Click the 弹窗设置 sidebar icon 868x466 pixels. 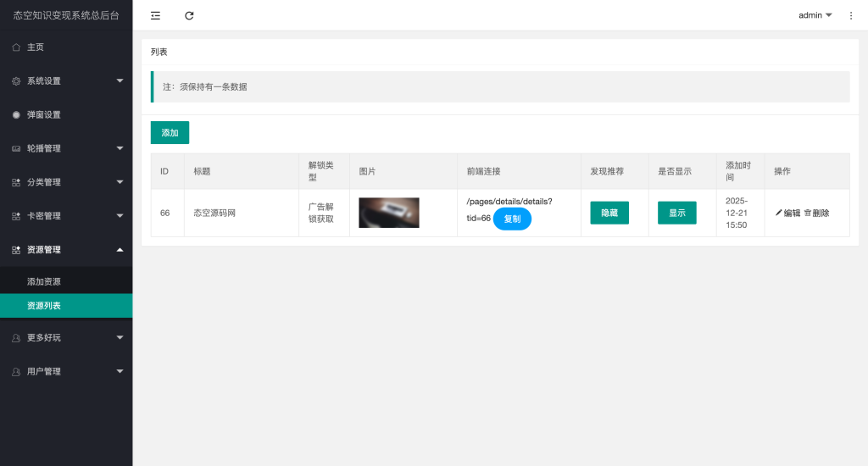click(x=16, y=115)
